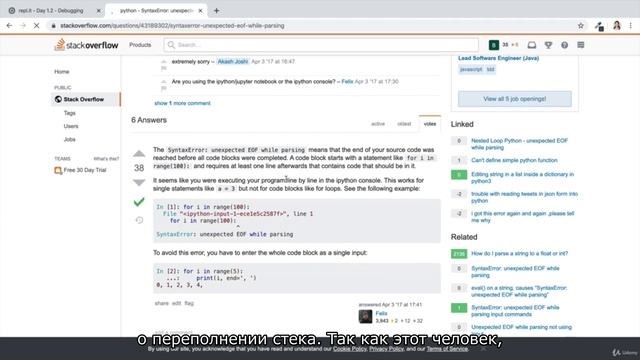Open 'Editing string in a list inside a dictionary' link
Image resolution: width=640 pixels, height=360 pixels.
coord(522,178)
